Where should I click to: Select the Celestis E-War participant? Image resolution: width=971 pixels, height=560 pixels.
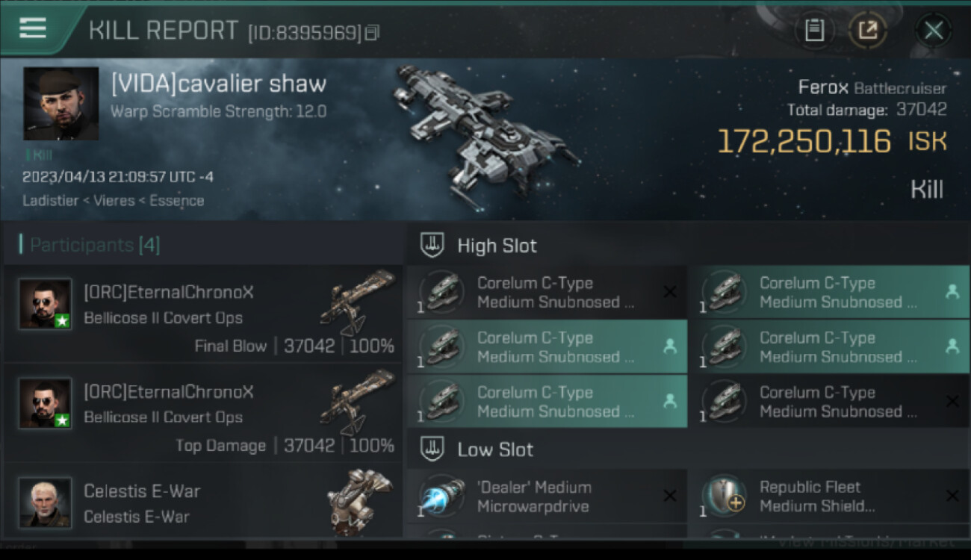coord(202,501)
